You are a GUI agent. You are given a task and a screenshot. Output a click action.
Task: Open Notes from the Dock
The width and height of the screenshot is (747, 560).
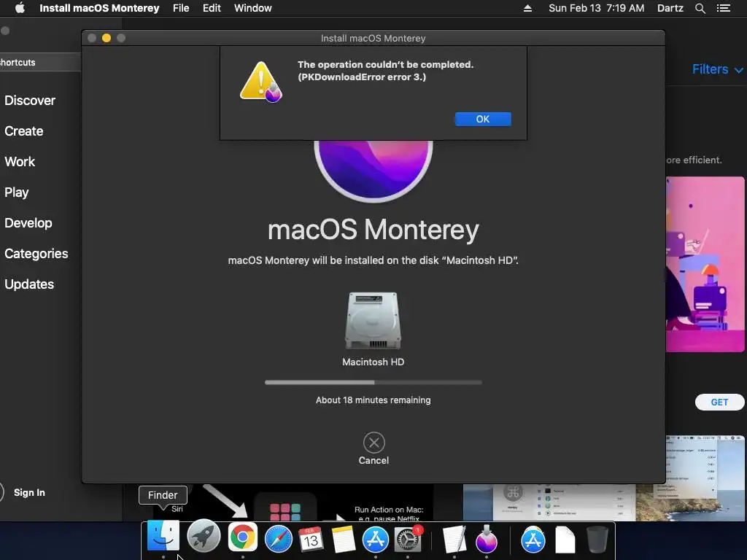pos(343,540)
